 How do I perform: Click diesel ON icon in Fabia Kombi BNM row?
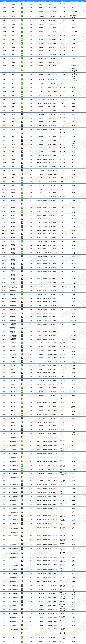click(x=22, y=260)
